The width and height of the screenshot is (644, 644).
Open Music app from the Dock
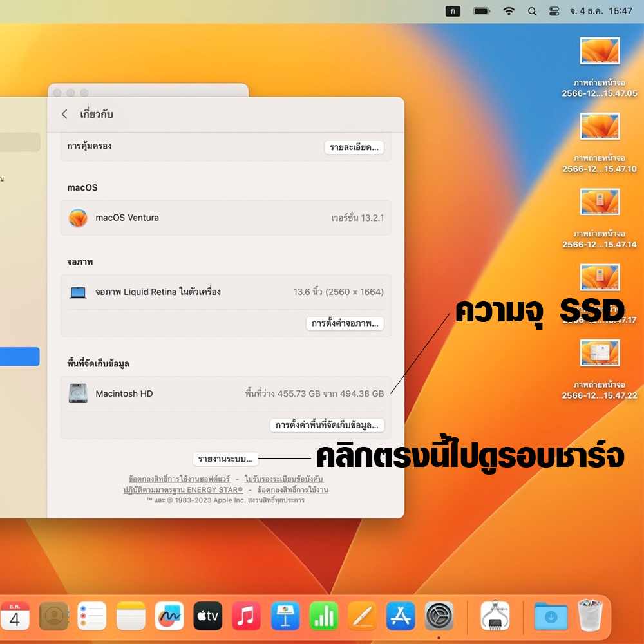246,616
